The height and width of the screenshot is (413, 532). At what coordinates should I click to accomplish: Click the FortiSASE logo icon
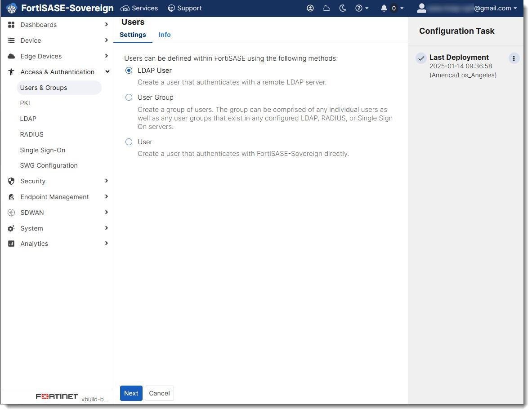(x=12, y=8)
